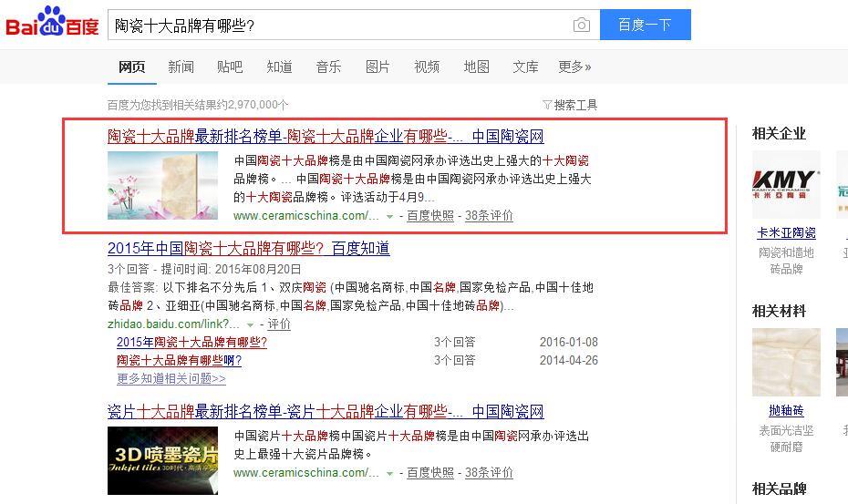The width and height of the screenshot is (848, 504).
Task: Expand dropdown arrow after first ceramicschina URL
Action: coord(389,216)
